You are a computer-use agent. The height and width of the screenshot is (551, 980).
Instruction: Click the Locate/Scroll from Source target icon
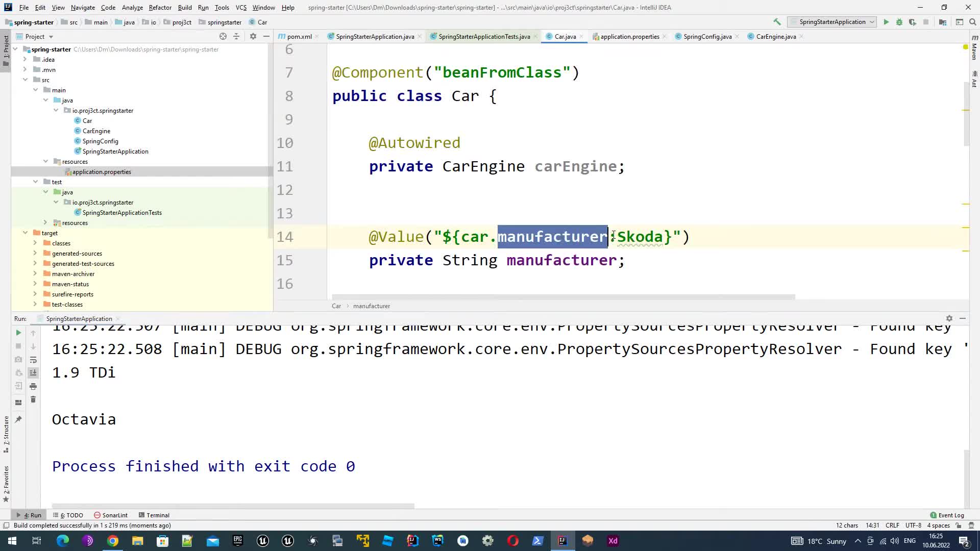click(223, 36)
